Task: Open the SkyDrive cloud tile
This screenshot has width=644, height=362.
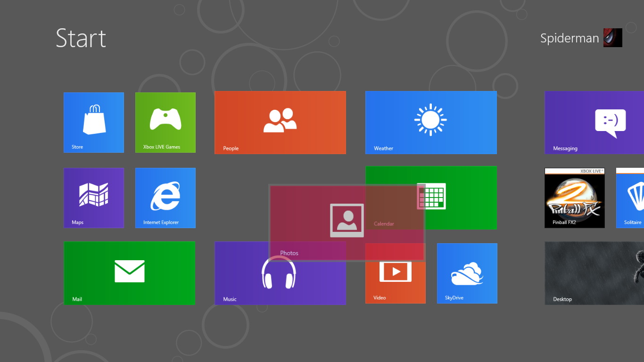Action: pos(467,273)
